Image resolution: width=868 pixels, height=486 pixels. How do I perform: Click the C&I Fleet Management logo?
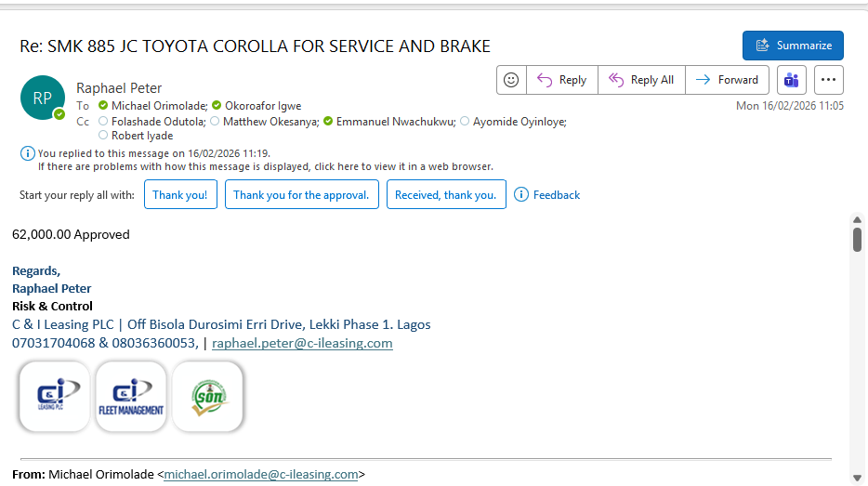coord(131,397)
